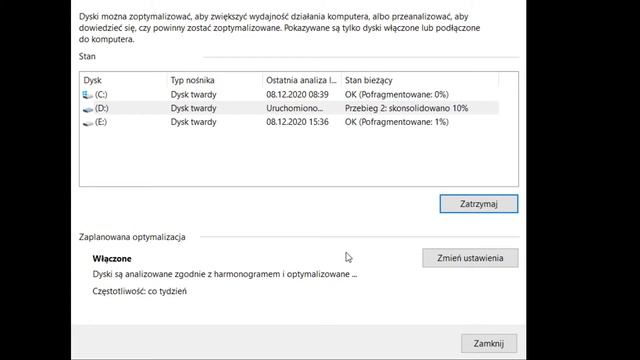Image resolution: width=640 pixels, height=360 pixels.
Task: Select the (C:) drive icon
Action: (87, 95)
